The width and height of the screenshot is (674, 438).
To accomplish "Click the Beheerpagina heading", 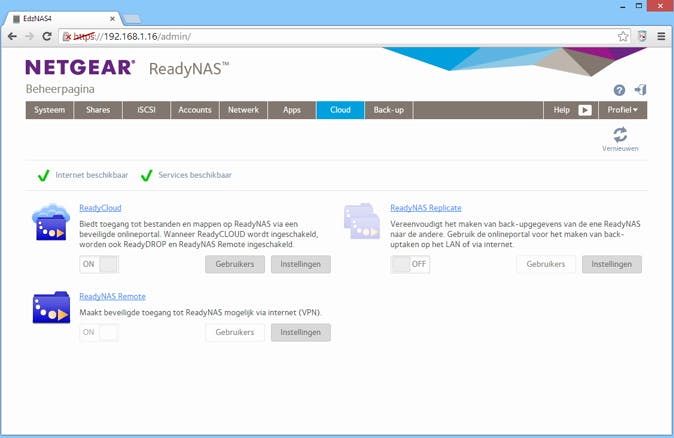I will tap(60, 89).
